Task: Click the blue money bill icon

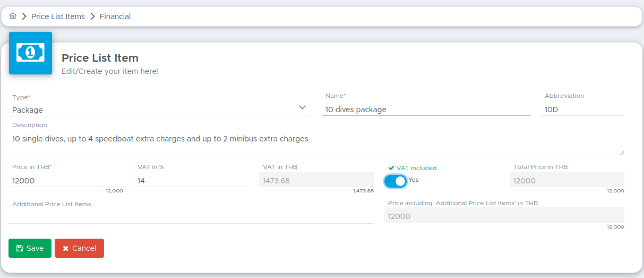Action: click(x=30, y=53)
